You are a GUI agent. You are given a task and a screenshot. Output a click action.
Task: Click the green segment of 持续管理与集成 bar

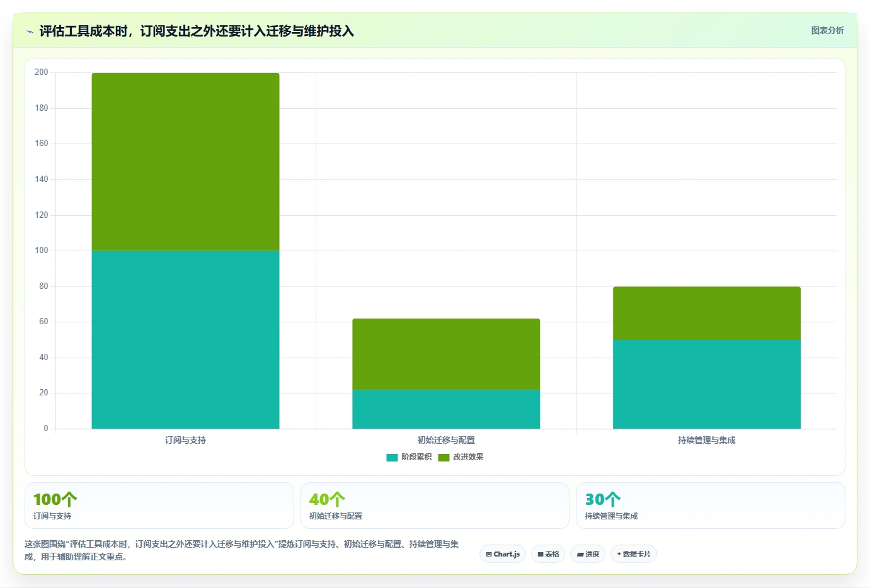pyautogui.click(x=707, y=314)
